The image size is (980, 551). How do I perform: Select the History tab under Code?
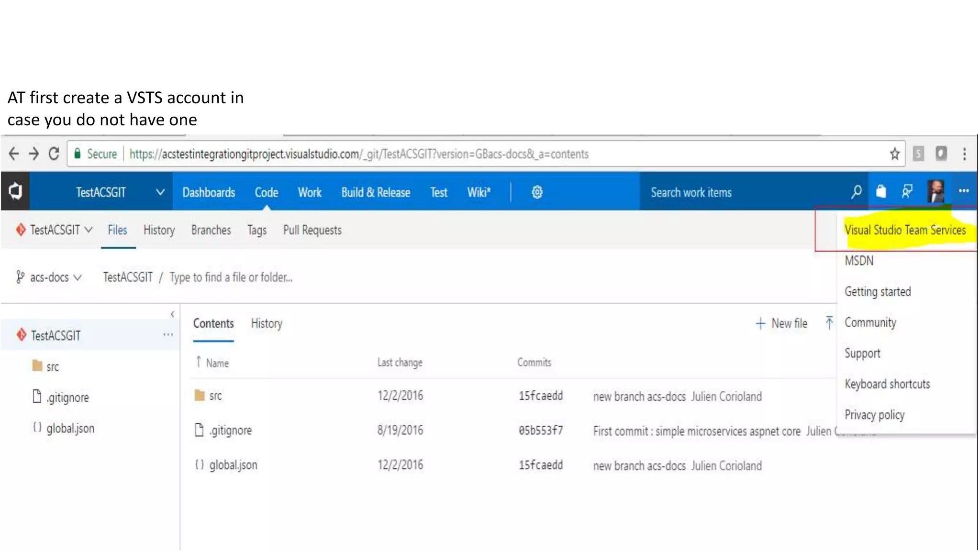(x=159, y=230)
